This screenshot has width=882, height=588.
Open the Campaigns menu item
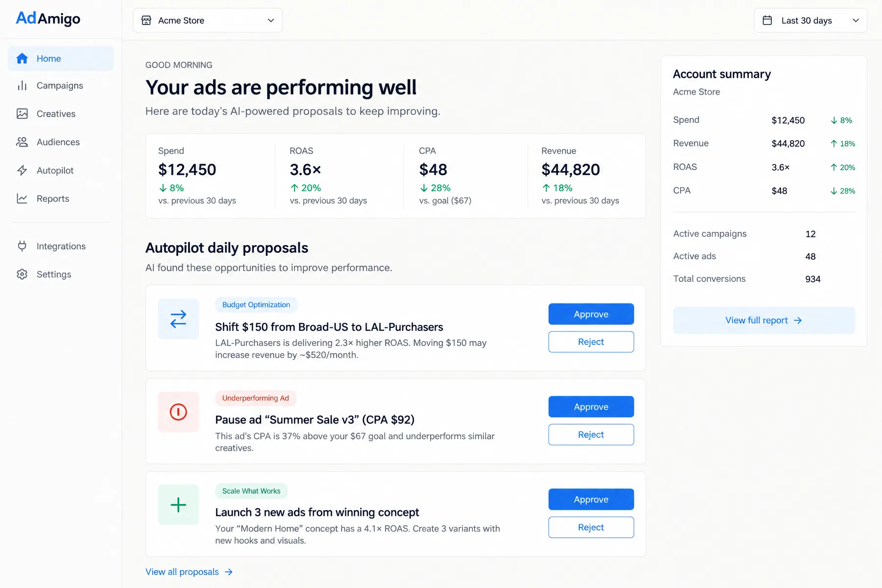(x=61, y=86)
